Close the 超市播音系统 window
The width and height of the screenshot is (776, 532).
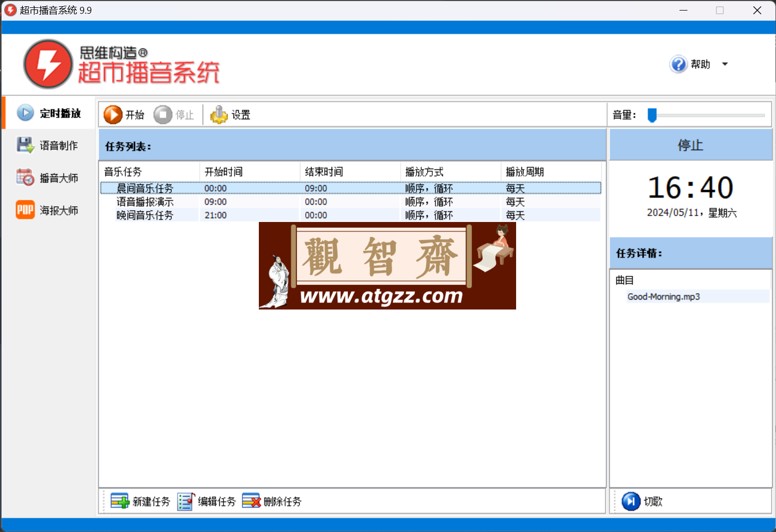click(x=757, y=10)
